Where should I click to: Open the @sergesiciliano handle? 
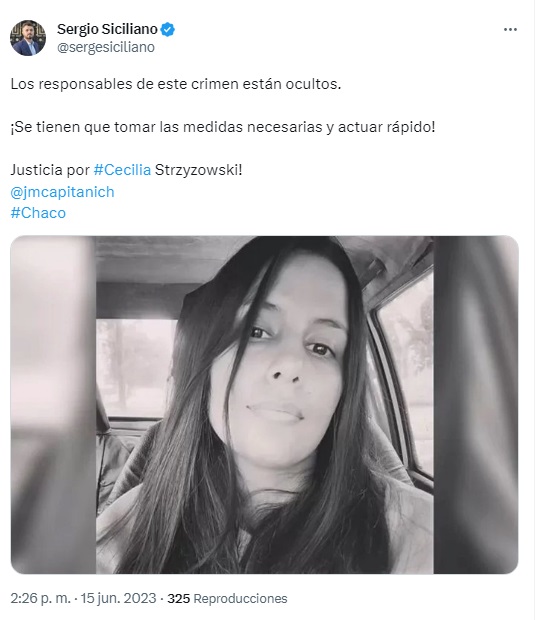point(106,47)
